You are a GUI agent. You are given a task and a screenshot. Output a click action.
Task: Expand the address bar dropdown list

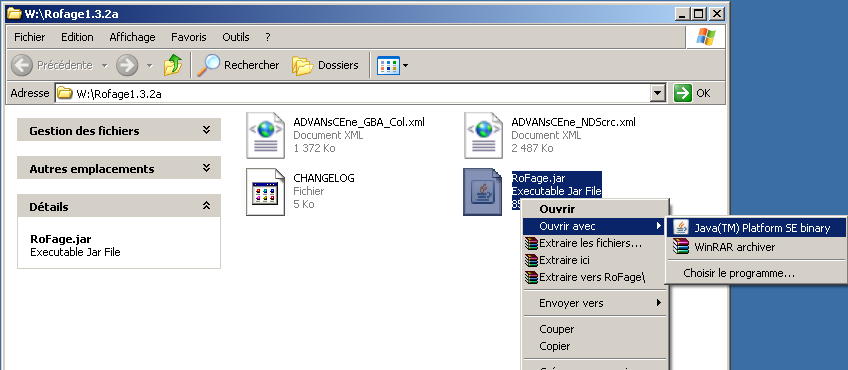[658, 93]
